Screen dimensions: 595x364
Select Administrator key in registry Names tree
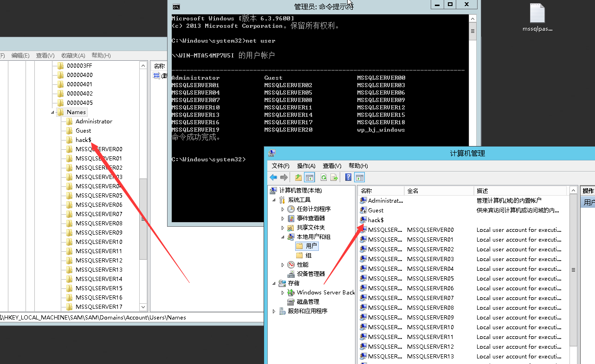94,121
